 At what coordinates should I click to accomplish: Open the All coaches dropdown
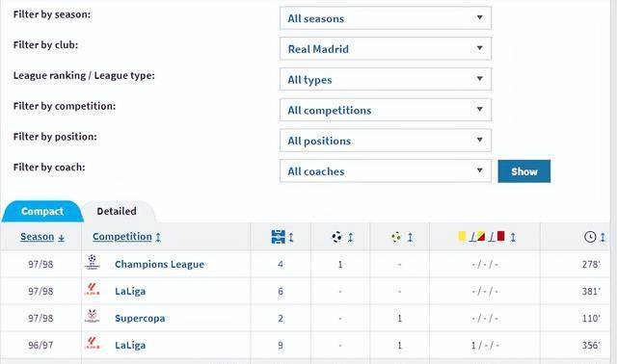click(386, 171)
